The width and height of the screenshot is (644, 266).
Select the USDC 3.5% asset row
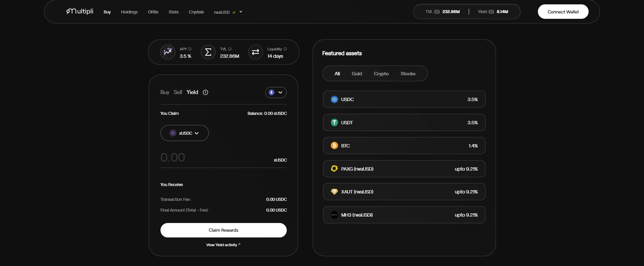[x=404, y=99]
